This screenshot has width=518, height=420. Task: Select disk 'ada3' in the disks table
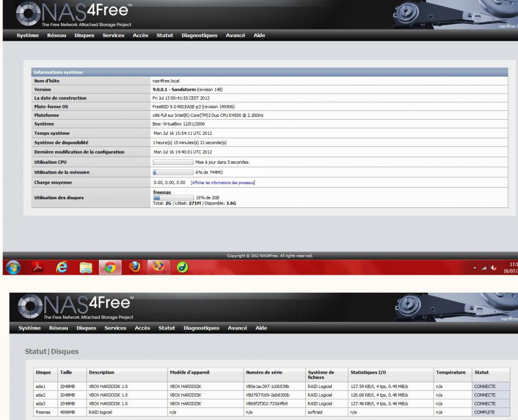tap(41, 404)
